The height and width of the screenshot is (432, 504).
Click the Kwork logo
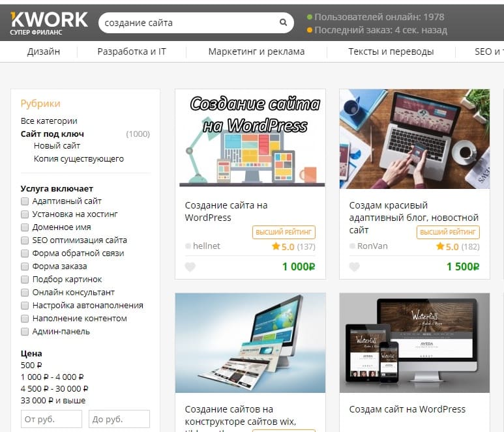[48, 23]
